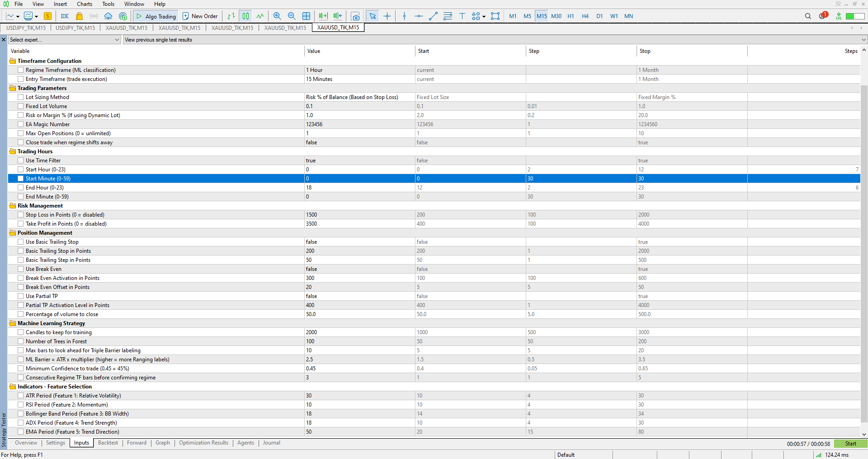Check the Start Minute (0-59) checkbox

point(21,179)
